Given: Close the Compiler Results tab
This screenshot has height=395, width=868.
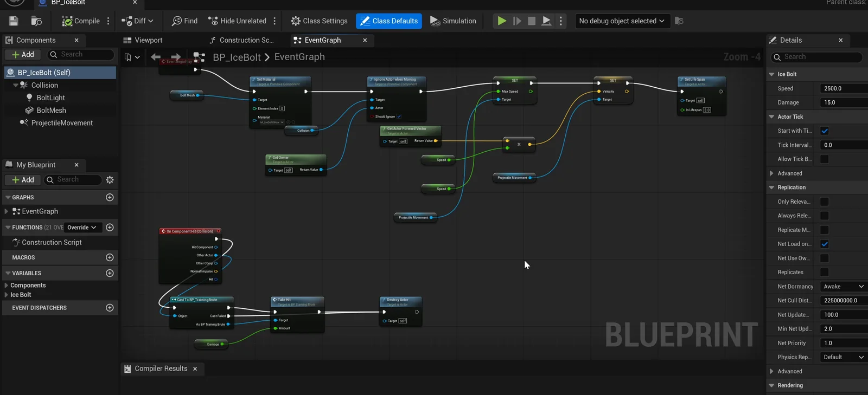Looking at the screenshot, I should point(195,369).
